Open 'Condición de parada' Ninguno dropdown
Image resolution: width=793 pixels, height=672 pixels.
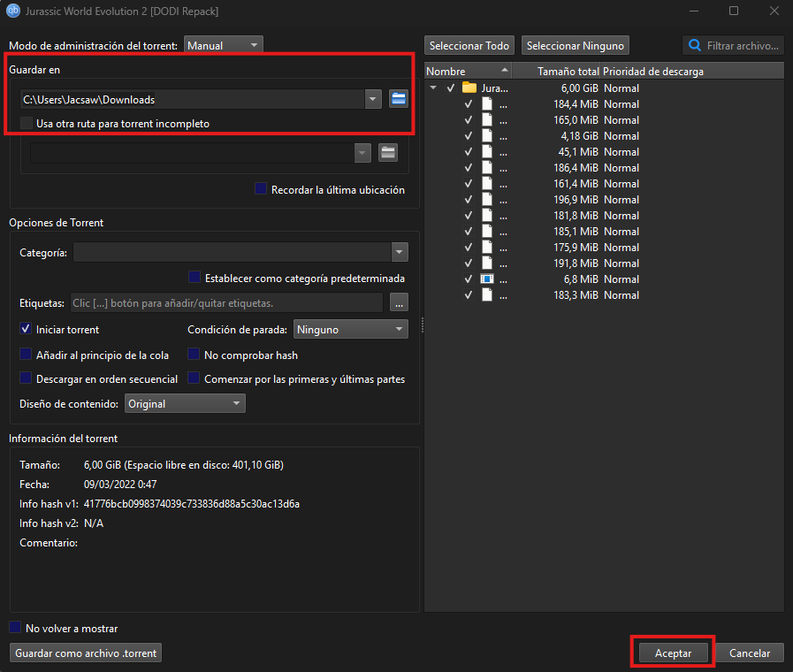click(x=350, y=329)
